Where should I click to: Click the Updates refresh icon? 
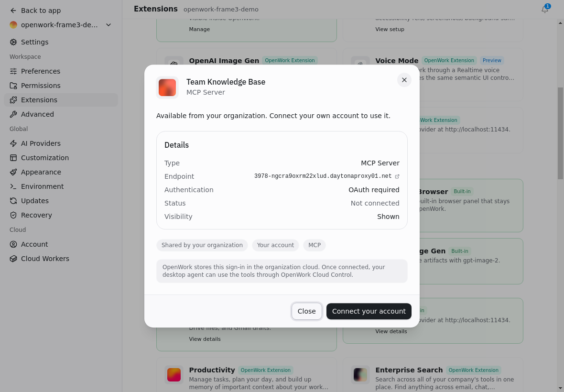(x=13, y=201)
